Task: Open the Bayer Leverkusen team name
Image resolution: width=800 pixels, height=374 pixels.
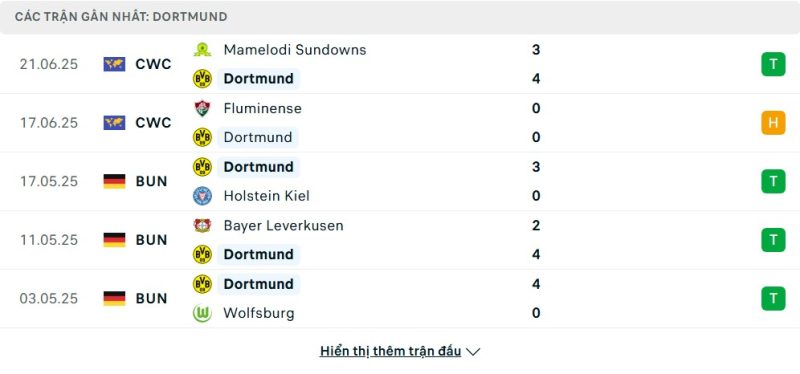Action: [x=284, y=226]
